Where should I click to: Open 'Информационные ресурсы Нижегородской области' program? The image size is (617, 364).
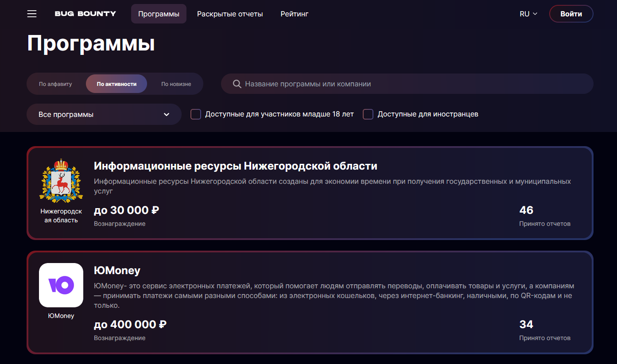coord(235,166)
